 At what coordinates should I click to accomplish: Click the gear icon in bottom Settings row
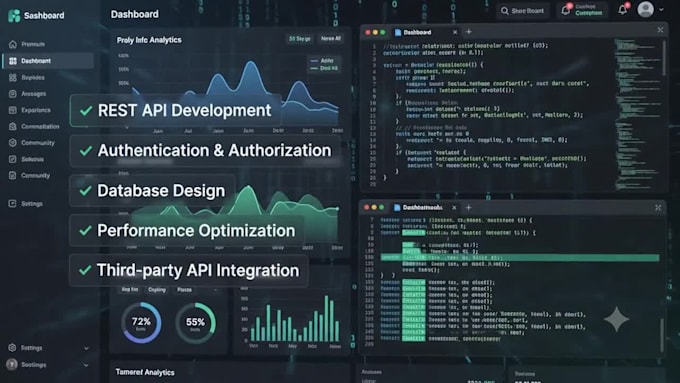point(12,347)
